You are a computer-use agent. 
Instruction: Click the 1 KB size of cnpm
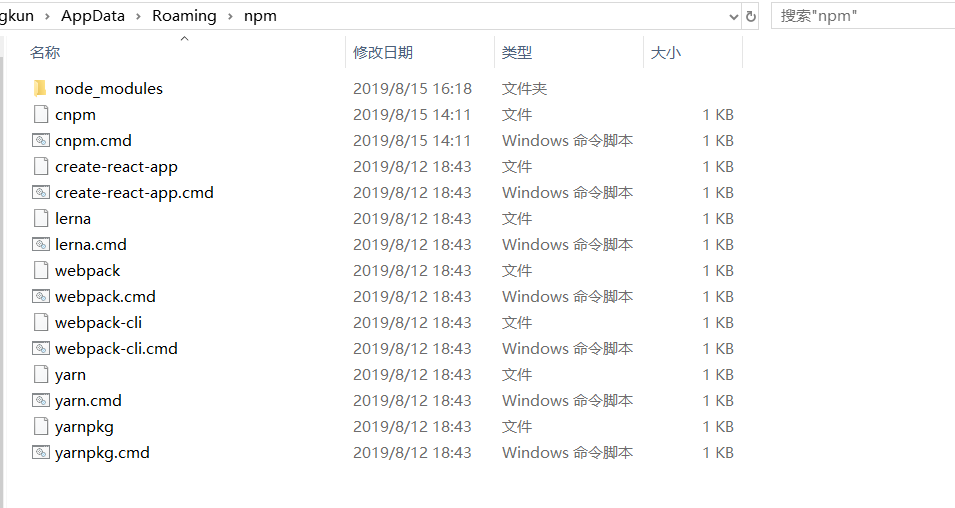[x=718, y=115]
